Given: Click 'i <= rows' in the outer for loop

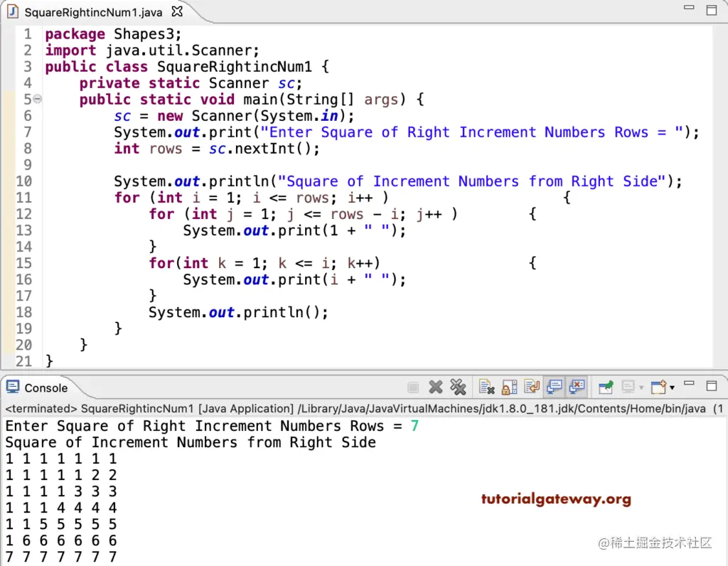Looking at the screenshot, I should pyautogui.click(x=291, y=198).
